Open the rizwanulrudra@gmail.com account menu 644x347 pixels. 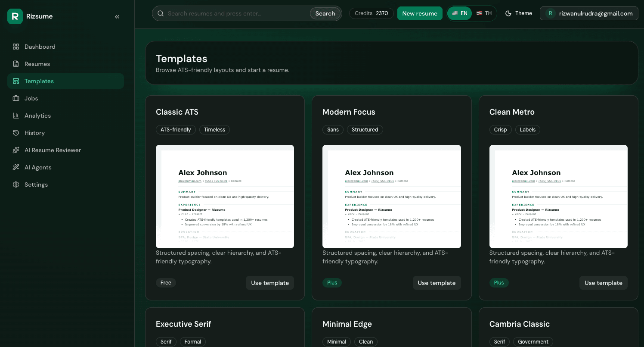[589, 13]
